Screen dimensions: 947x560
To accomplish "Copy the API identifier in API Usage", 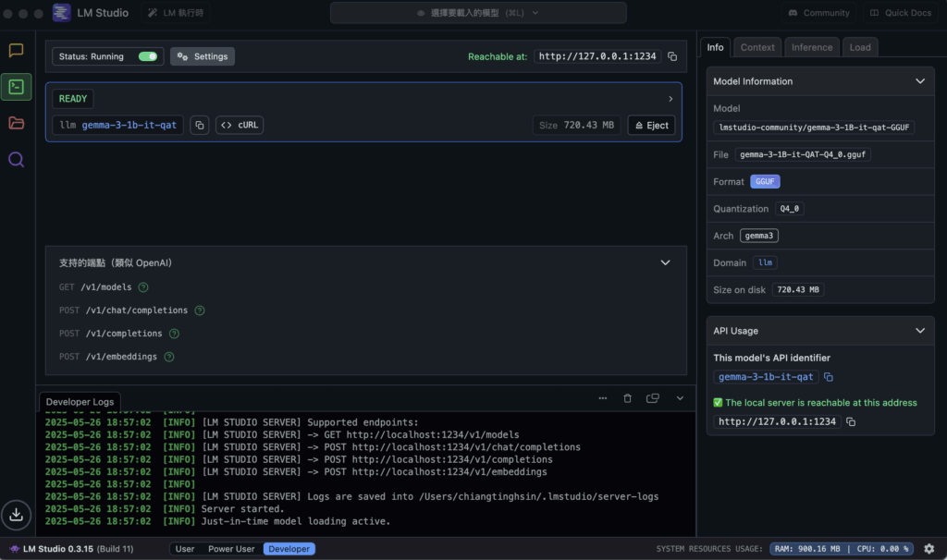I will click(829, 377).
